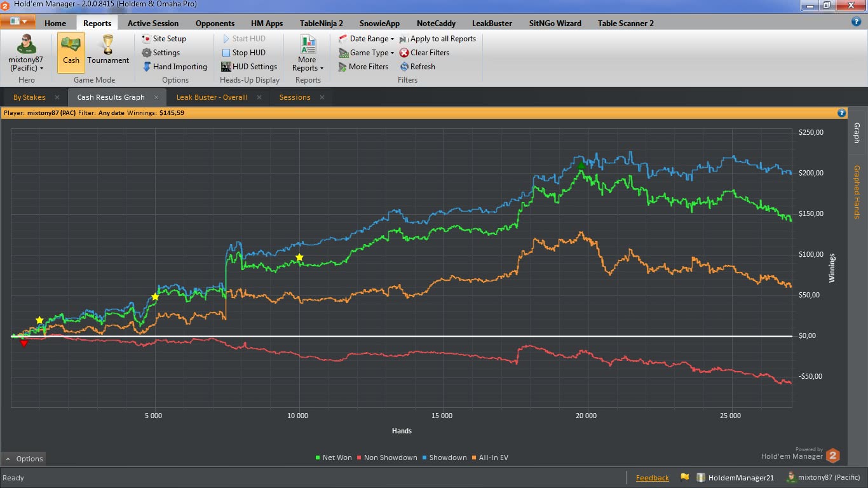Refresh the report data
Image resolution: width=868 pixels, height=488 pixels.
[x=417, y=67]
